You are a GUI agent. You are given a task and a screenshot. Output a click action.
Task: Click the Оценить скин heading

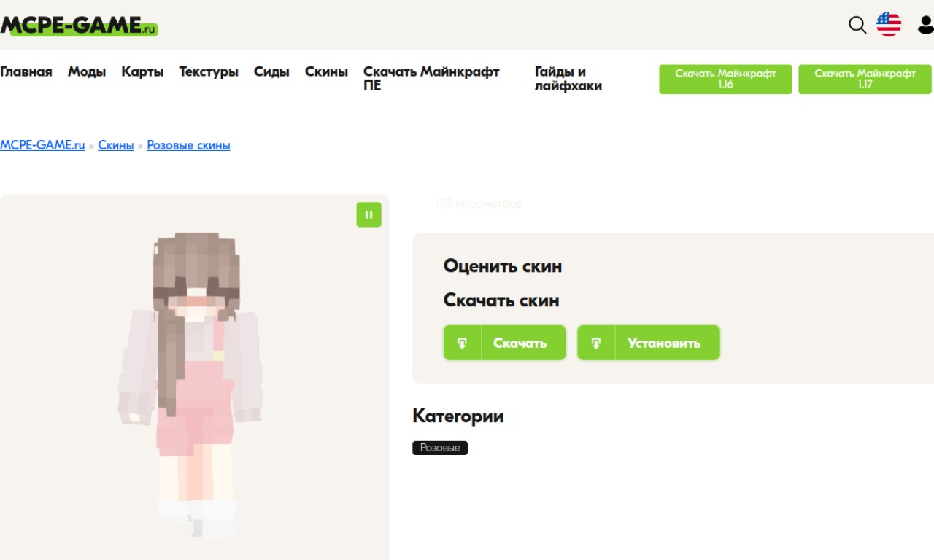click(503, 266)
